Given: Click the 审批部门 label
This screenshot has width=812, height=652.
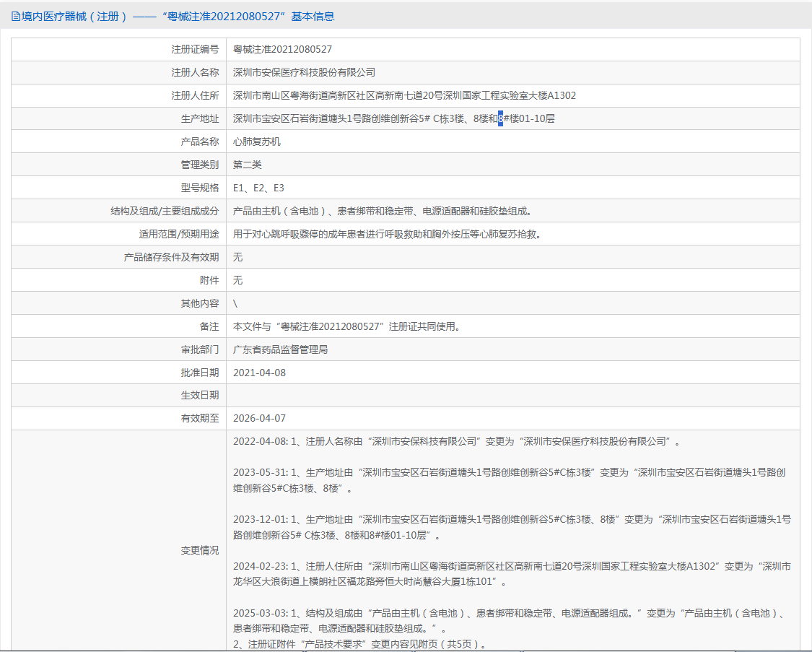Looking at the screenshot, I should pyautogui.click(x=200, y=349).
